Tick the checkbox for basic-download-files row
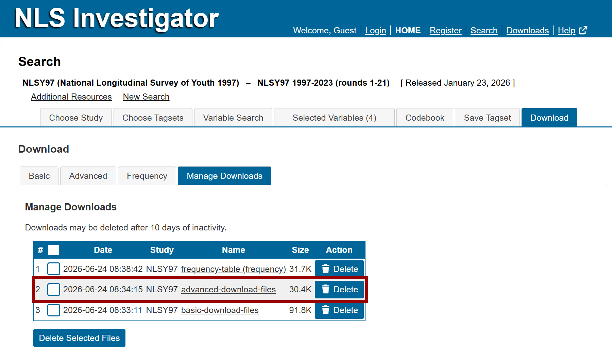Image resolution: width=612 pixels, height=364 pixels. (54, 310)
